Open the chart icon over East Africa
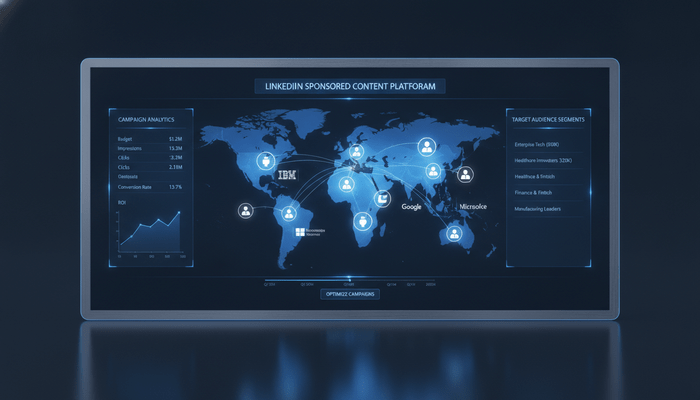The height and width of the screenshot is (400, 700). coord(382,198)
